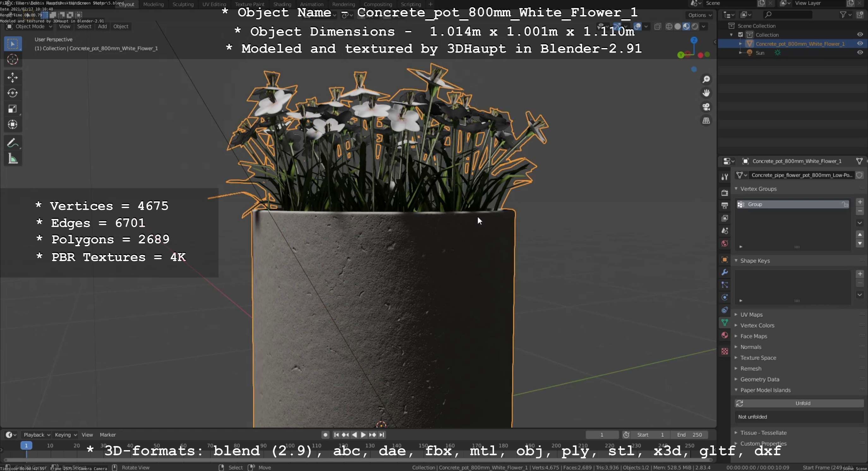Open the Render properties tab

coord(725,193)
